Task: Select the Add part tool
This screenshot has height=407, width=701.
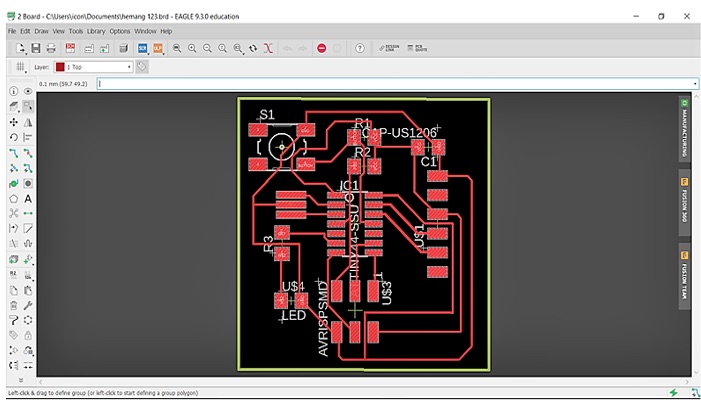Action: tap(28, 259)
